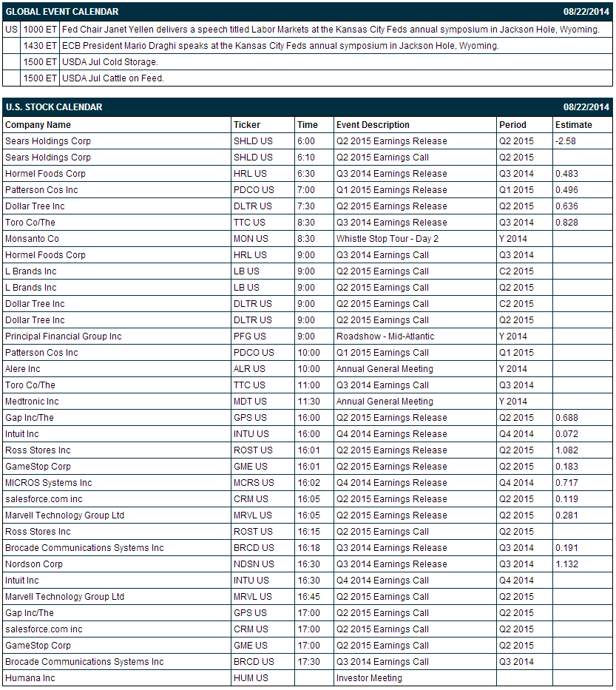616x690 pixels.
Task: Select the Gap Inc estimate value 0.688
Action: pos(566,418)
